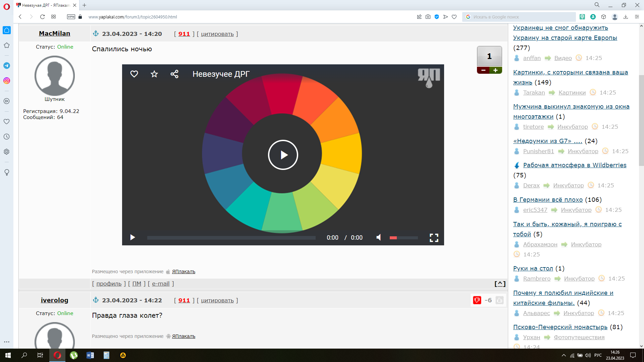This screenshot has width=644, height=362.
Task: Downvote MacMilan's post with minus button
Action: [483, 70]
